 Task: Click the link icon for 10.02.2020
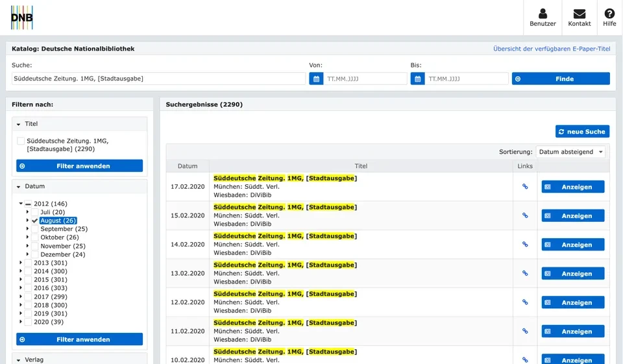click(525, 359)
